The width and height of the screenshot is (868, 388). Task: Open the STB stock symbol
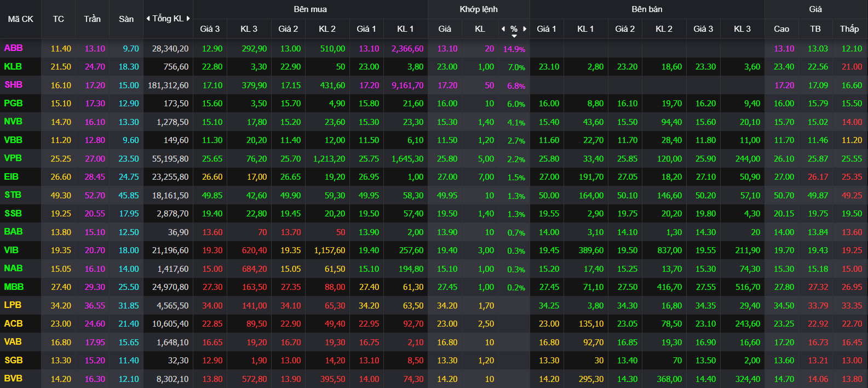13,195
